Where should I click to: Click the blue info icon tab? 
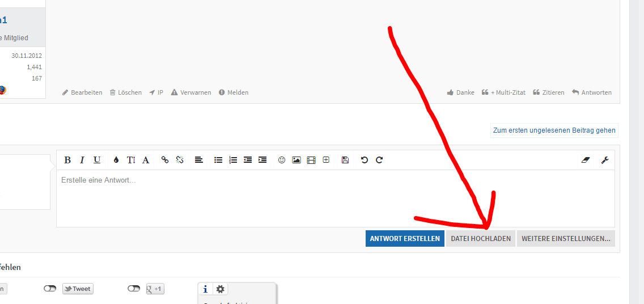pyautogui.click(x=205, y=289)
